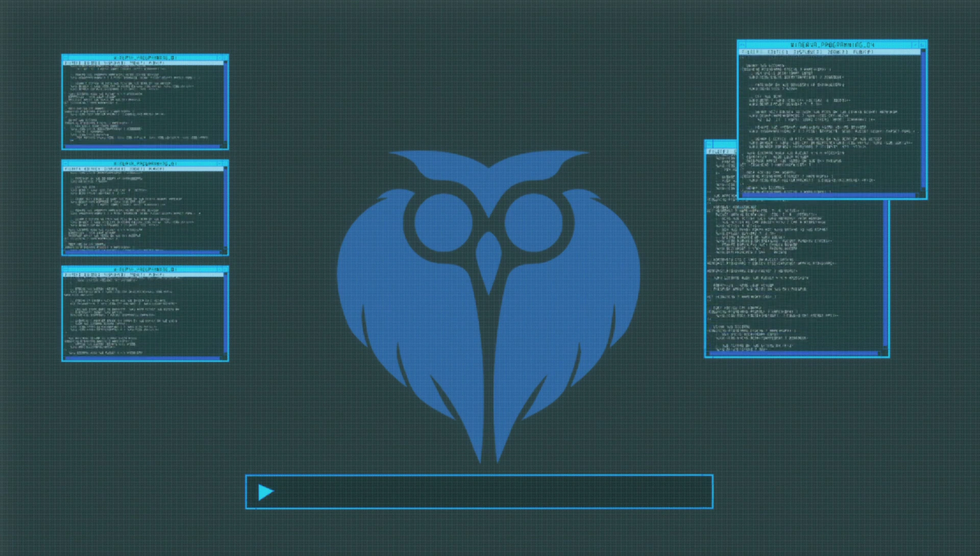Image resolution: width=980 pixels, height=556 pixels.
Task: Click vertical scrollbar of MINERVA_PROGRAMMING_04 window
Action: 923,120
